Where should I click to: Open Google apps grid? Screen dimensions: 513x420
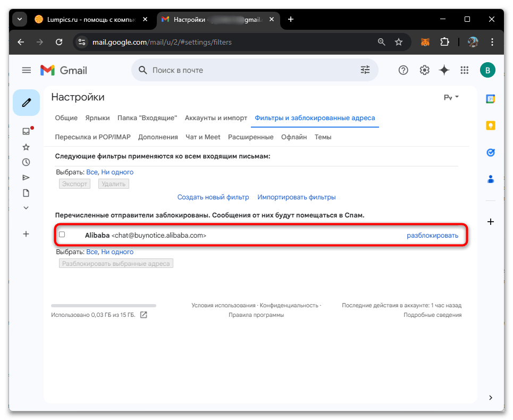[465, 70]
